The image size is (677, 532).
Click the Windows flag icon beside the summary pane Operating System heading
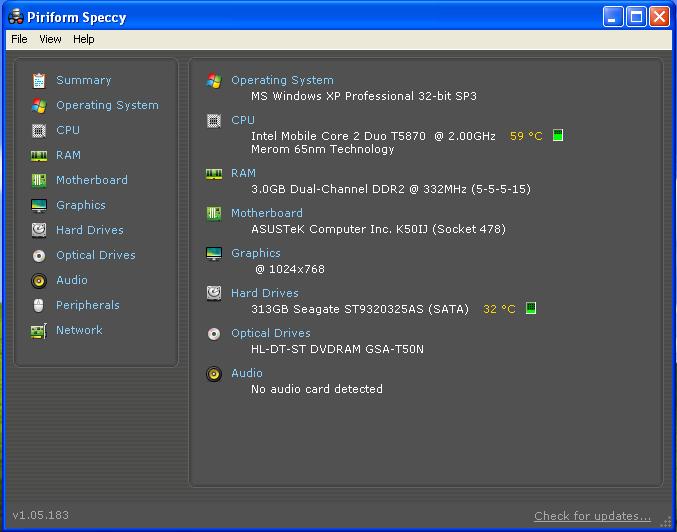coord(214,80)
